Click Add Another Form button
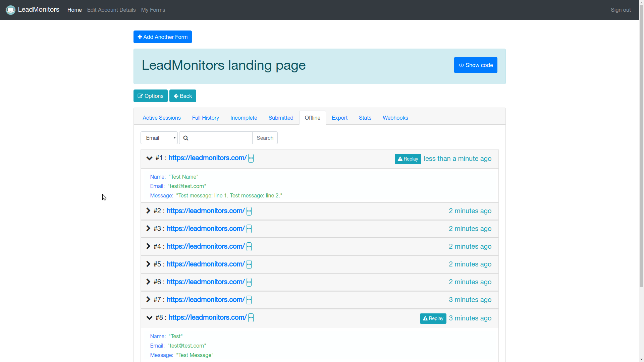 point(163,37)
